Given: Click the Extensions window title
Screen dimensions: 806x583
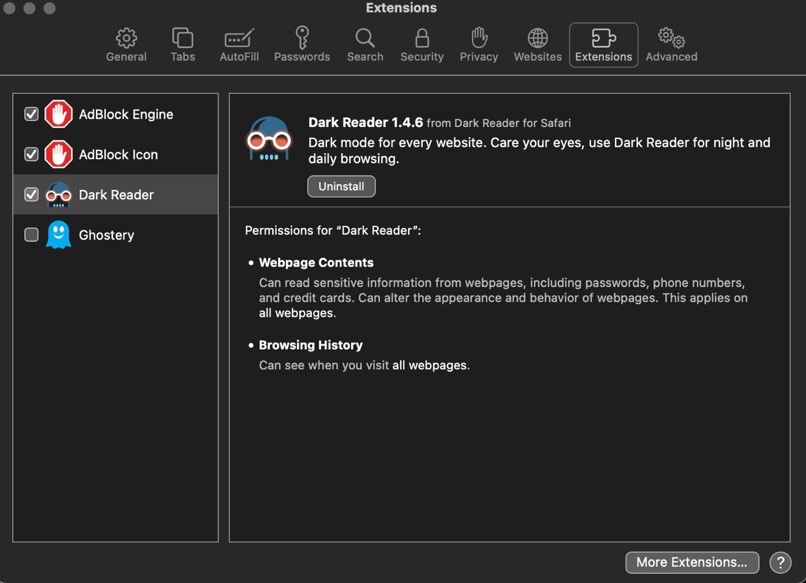Looking at the screenshot, I should point(401,8).
